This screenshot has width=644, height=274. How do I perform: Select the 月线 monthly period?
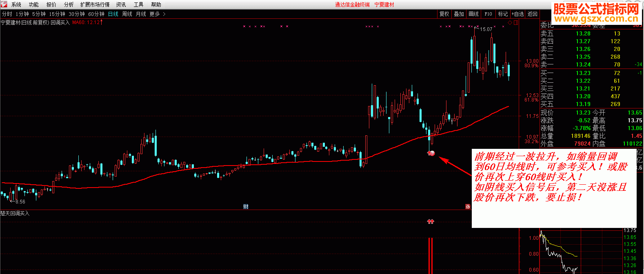[141, 14]
